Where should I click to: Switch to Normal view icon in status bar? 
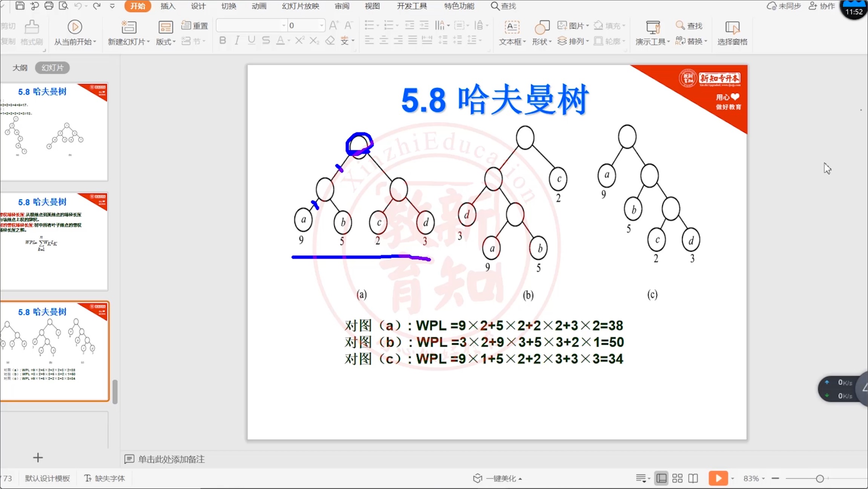pos(661,478)
